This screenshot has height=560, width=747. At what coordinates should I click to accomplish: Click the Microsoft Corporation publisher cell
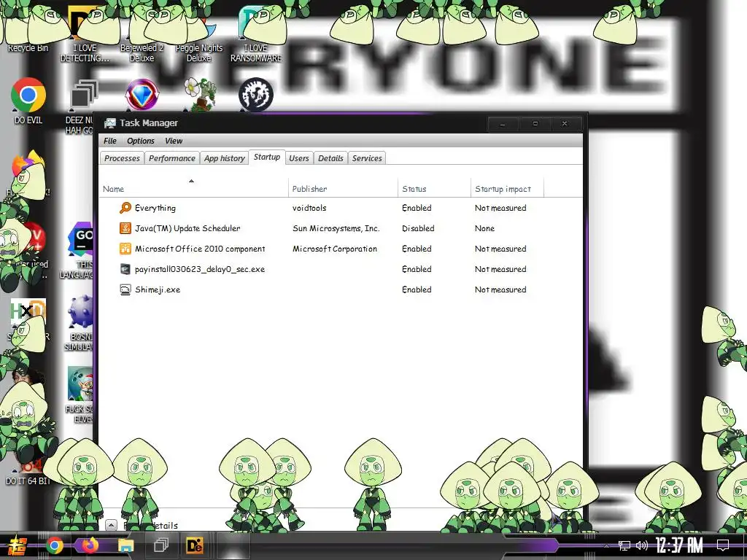(x=334, y=249)
